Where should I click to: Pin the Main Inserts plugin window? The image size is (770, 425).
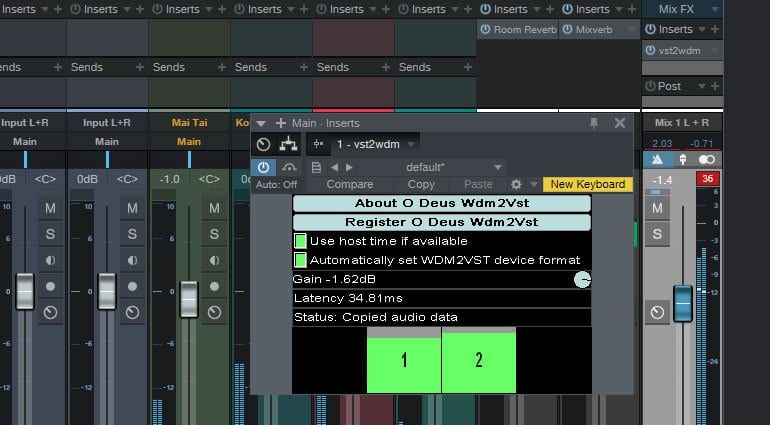(594, 123)
